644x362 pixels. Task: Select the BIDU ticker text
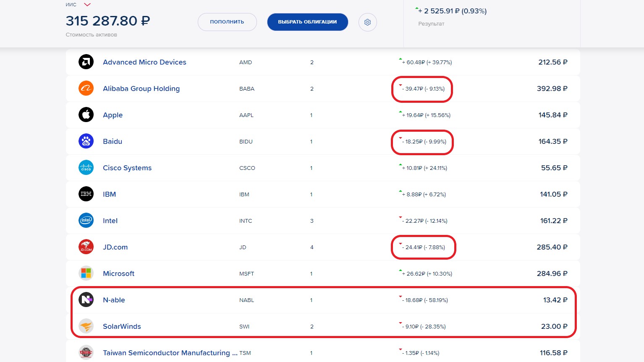[x=246, y=142]
